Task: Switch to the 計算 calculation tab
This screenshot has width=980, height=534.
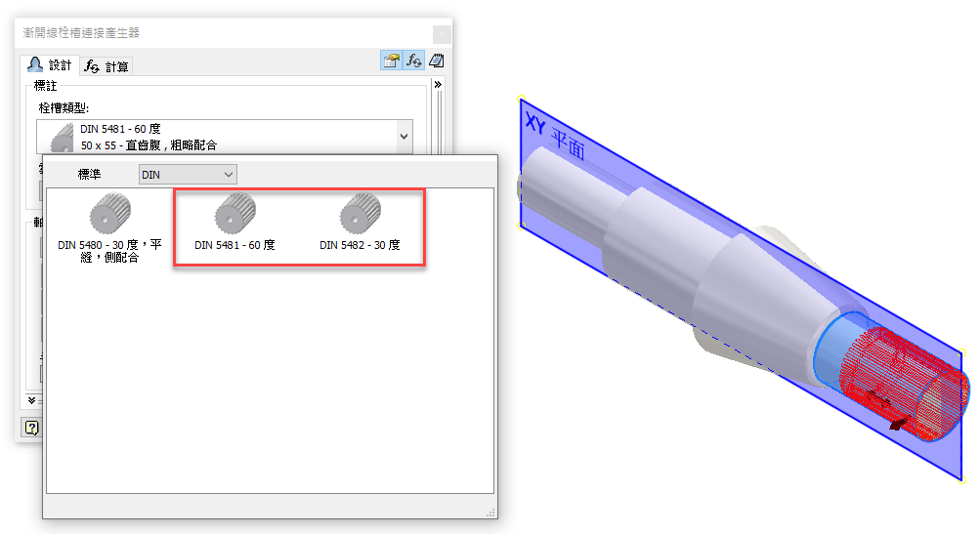Action: pyautogui.click(x=107, y=66)
